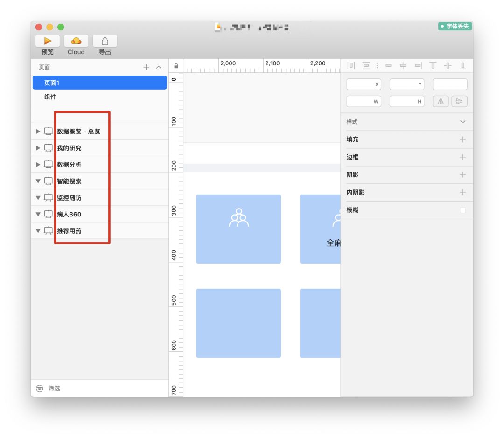Enable the 模糊 blur checkbox
This screenshot has height=438, width=504.
pyautogui.click(x=463, y=210)
